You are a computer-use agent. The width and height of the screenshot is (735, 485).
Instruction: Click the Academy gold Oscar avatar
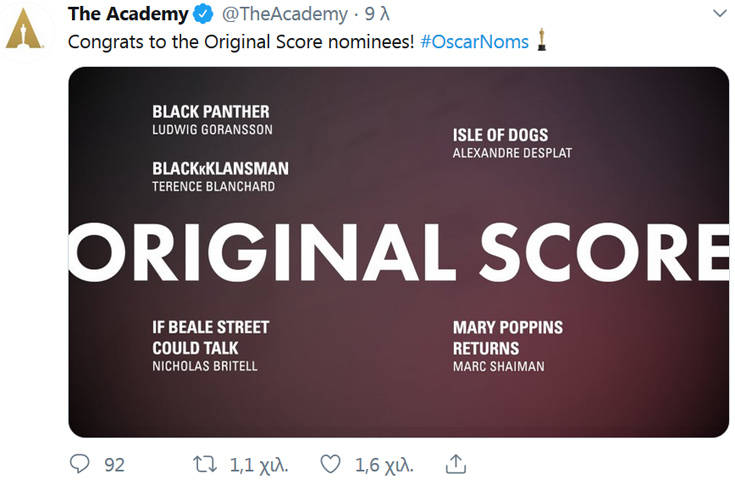click(x=23, y=29)
